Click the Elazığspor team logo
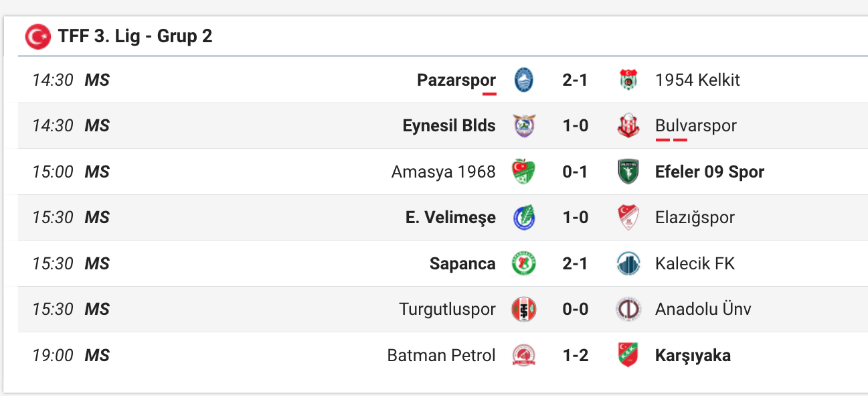 pyautogui.click(x=628, y=218)
